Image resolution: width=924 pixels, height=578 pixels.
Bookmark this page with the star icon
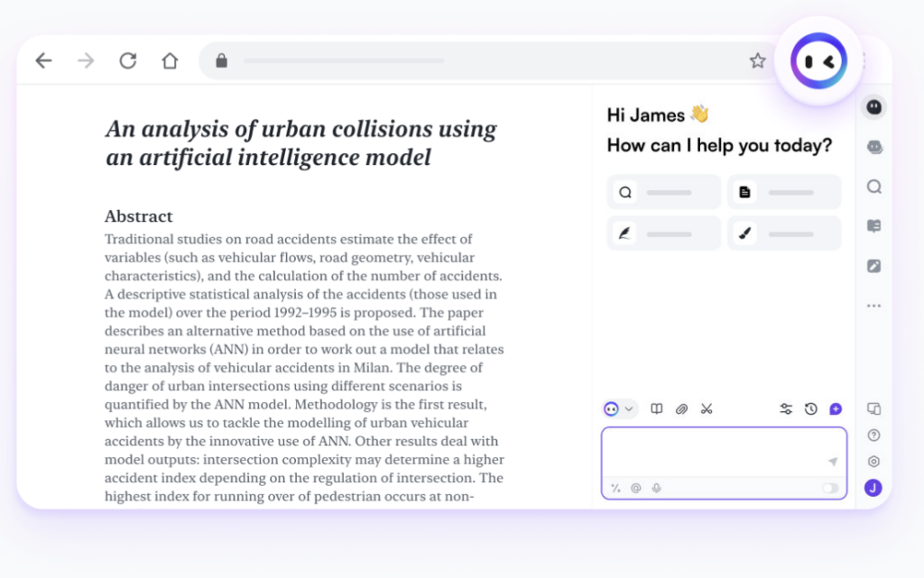point(757,61)
